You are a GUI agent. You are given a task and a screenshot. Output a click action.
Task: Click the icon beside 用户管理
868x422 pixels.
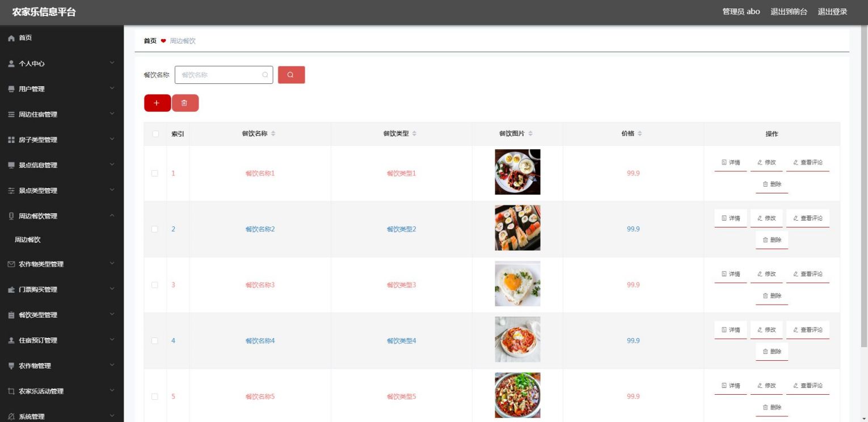click(11, 89)
